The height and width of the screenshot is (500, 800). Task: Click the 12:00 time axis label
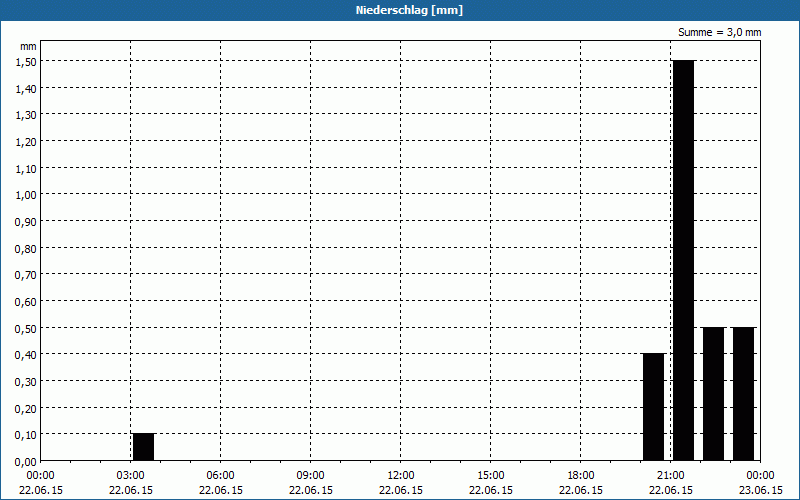click(x=401, y=476)
